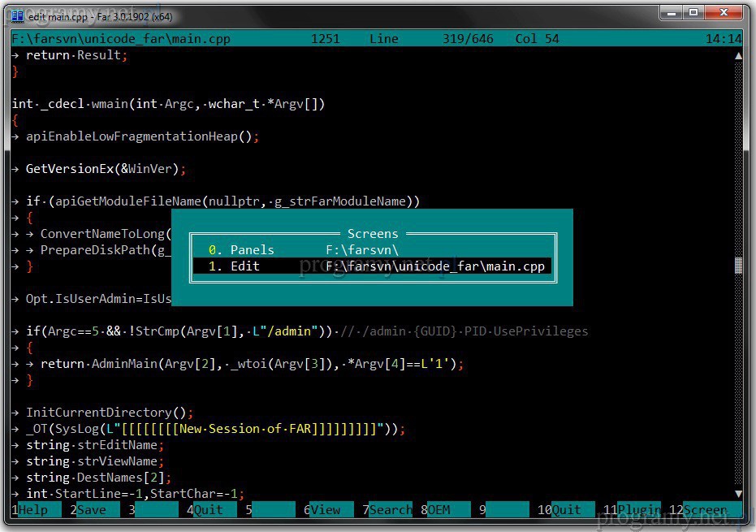Click the scrollbar down arrow
The image size is (756, 532).
(738, 494)
